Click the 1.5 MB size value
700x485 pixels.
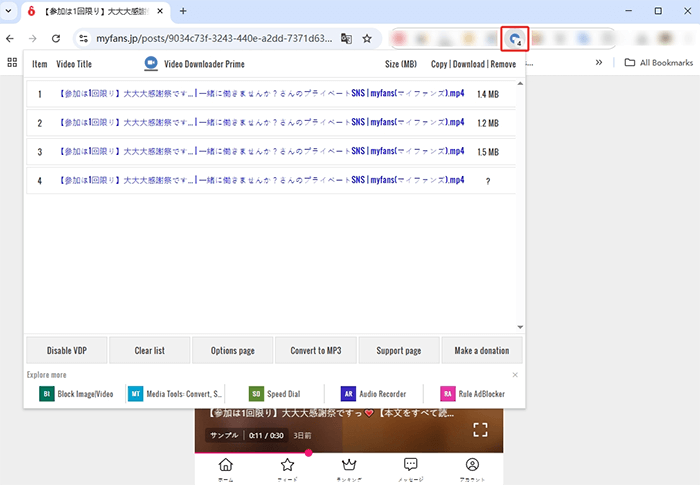[488, 152]
